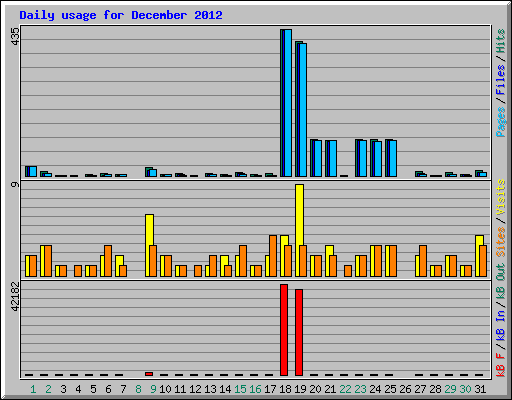512x400 pixels.
Task: Select day 30 on the x-axis
Action: coord(465,389)
